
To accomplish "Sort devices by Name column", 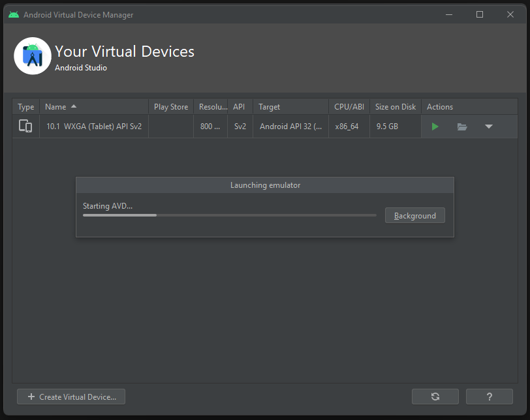I will click(94, 107).
